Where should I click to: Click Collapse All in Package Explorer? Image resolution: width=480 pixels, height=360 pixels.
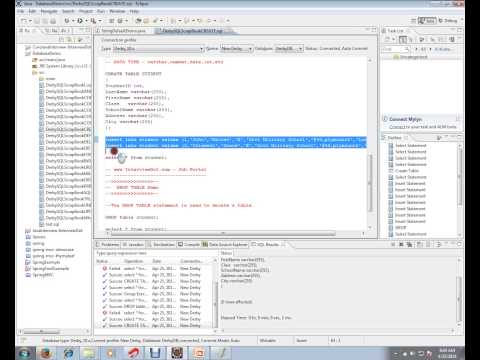tap(61, 39)
